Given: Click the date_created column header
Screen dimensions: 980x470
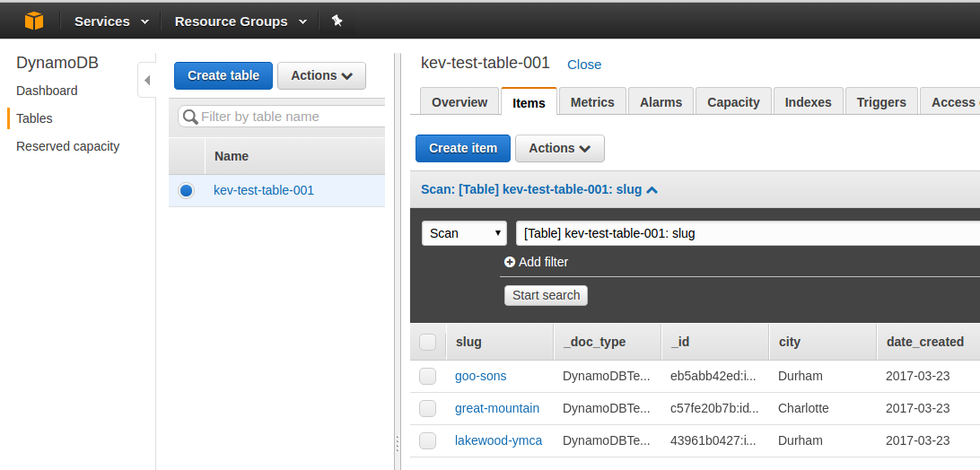Looking at the screenshot, I should pyautogui.click(x=929, y=342).
